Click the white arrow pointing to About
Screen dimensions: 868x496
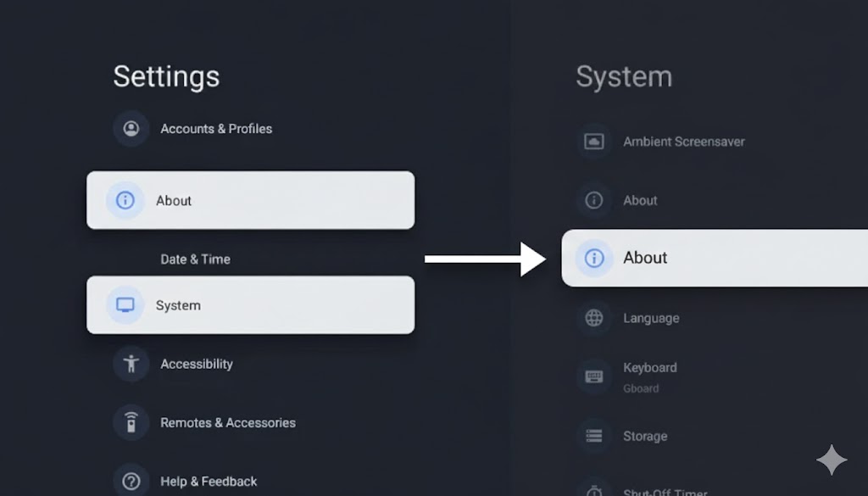click(485, 259)
